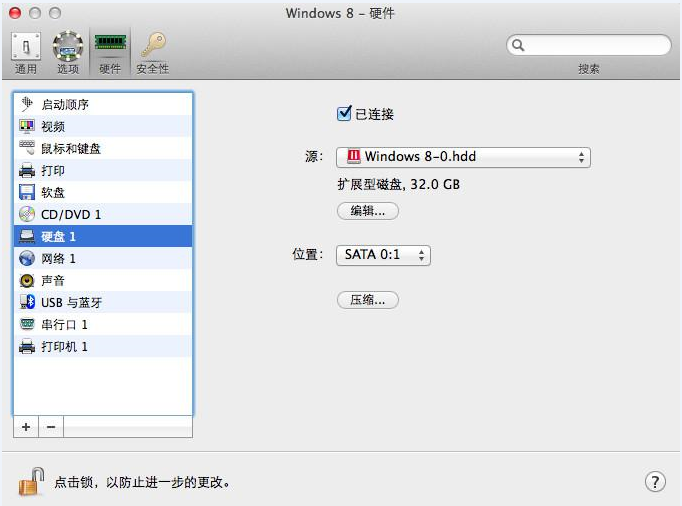Image resolution: width=682 pixels, height=506 pixels.
Task: Click the 硬件 (Hardware) toolbar tab
Action: point(109,52)
